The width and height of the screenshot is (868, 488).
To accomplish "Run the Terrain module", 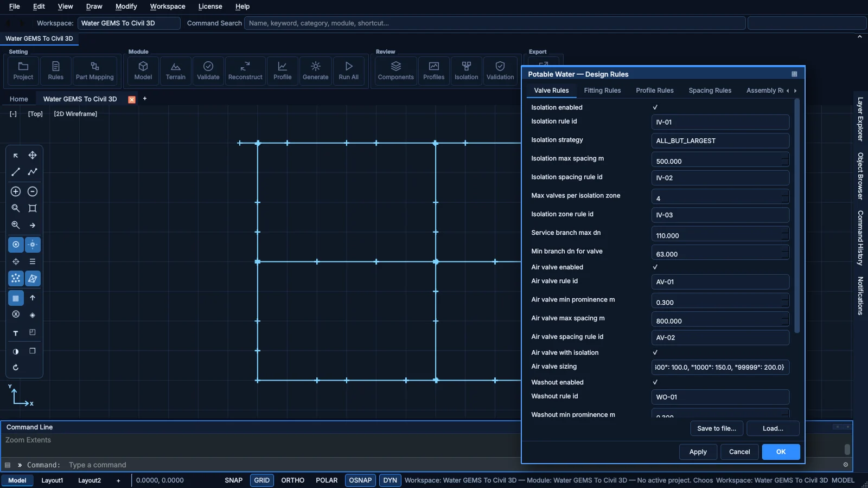I will point(176,71).
